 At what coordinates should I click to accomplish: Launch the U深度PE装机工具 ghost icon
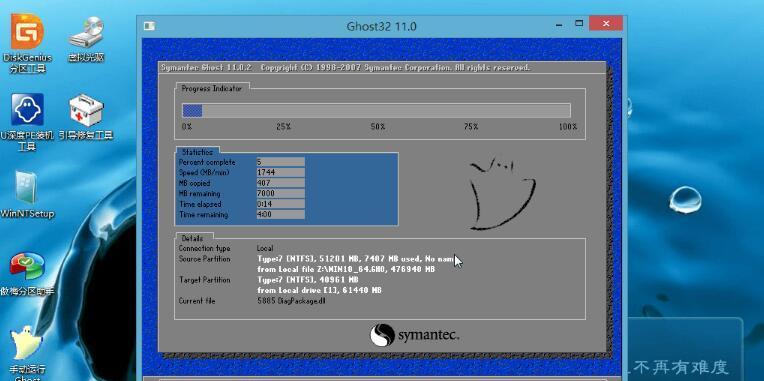point(27,122)
